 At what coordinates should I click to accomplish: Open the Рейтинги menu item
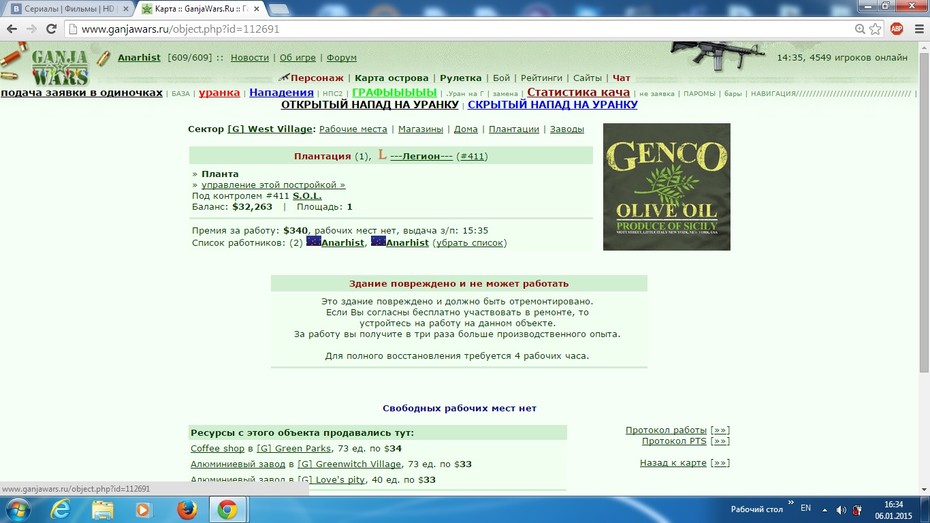[x=542, y=78]
